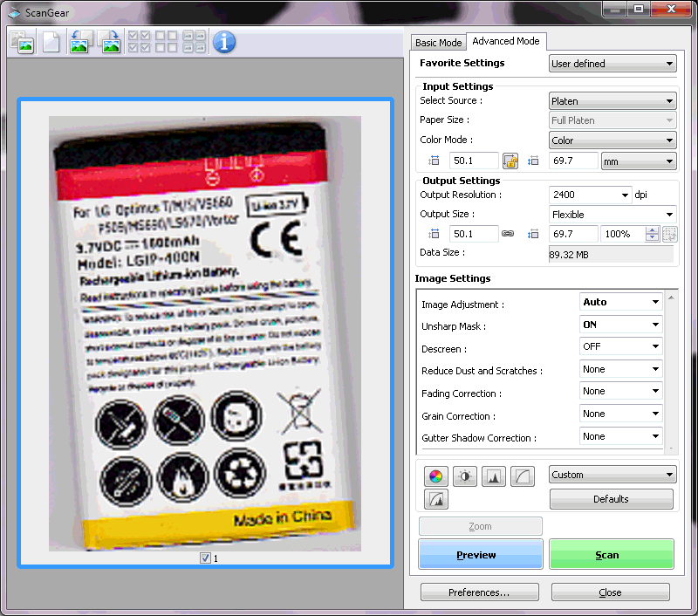Click the output height field 69.7
The image size is (698, 616).
coord(573,234)
